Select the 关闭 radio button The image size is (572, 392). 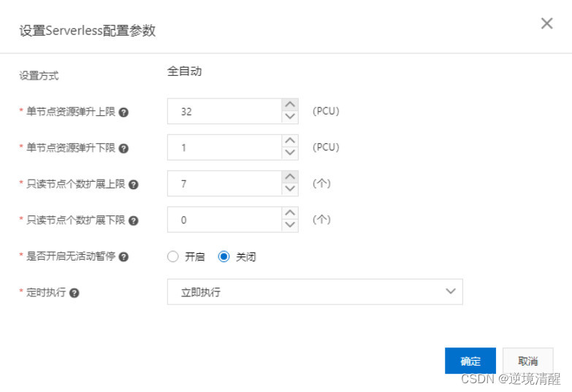[x=224, y=257]
